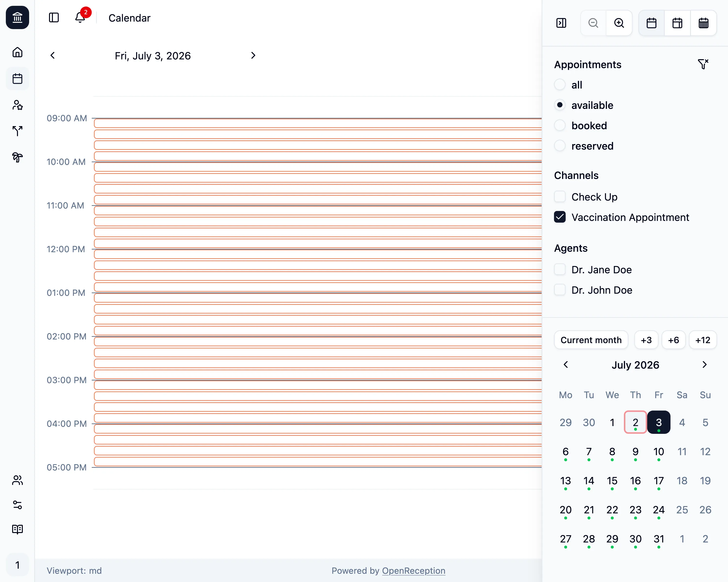Click the 12:00 PM time label

66,249
